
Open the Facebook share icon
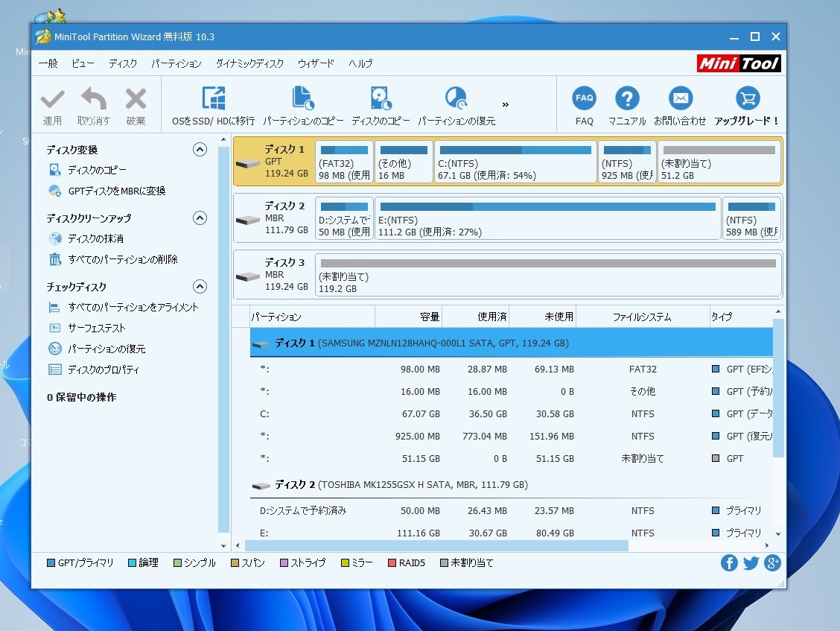(729, 563)
